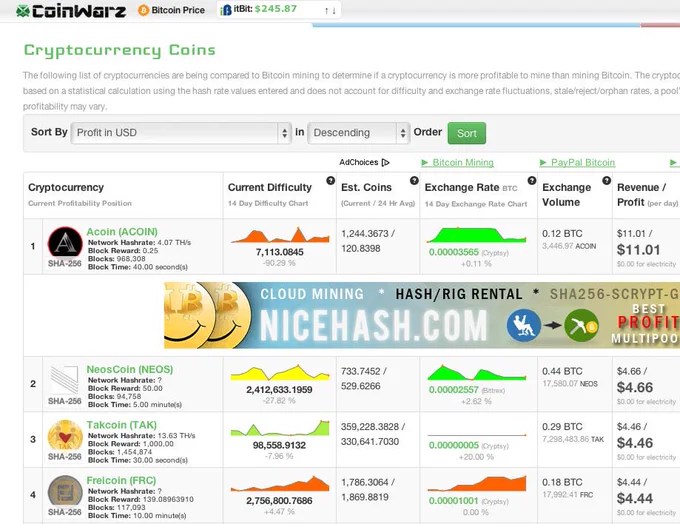Click help icon for Exchange Rate column
680x524 pixels.
click(532, 180)
